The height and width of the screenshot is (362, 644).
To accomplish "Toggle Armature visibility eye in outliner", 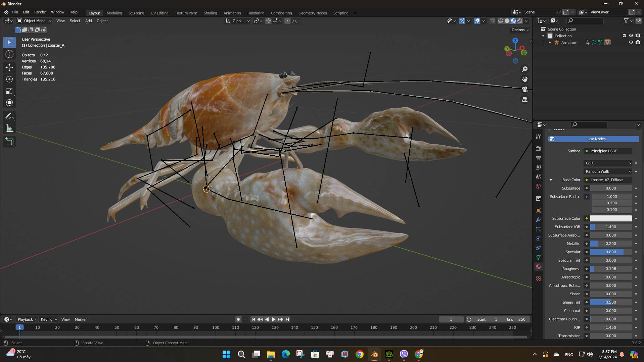I will (x=631, y=43).
